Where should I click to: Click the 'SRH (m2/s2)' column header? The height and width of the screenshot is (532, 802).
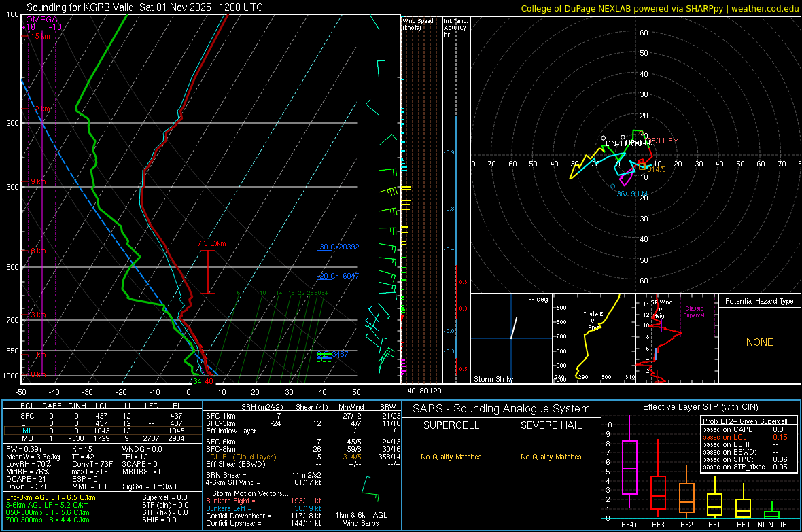[x=262, y=407]
